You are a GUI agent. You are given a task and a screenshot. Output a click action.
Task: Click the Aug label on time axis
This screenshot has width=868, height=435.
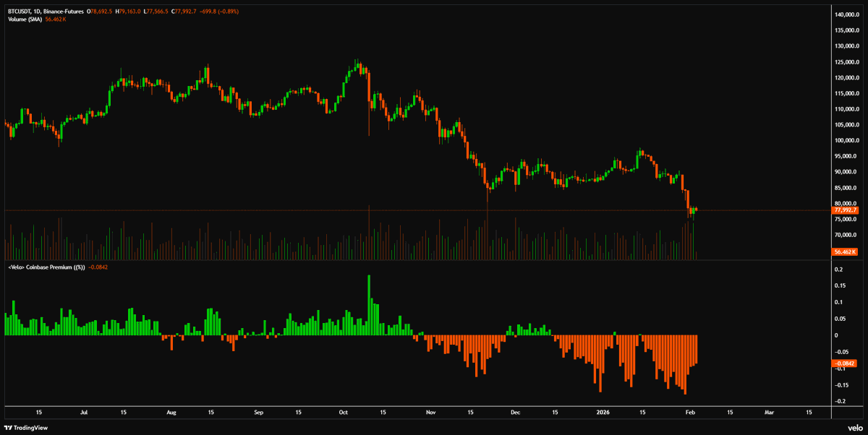171,412
